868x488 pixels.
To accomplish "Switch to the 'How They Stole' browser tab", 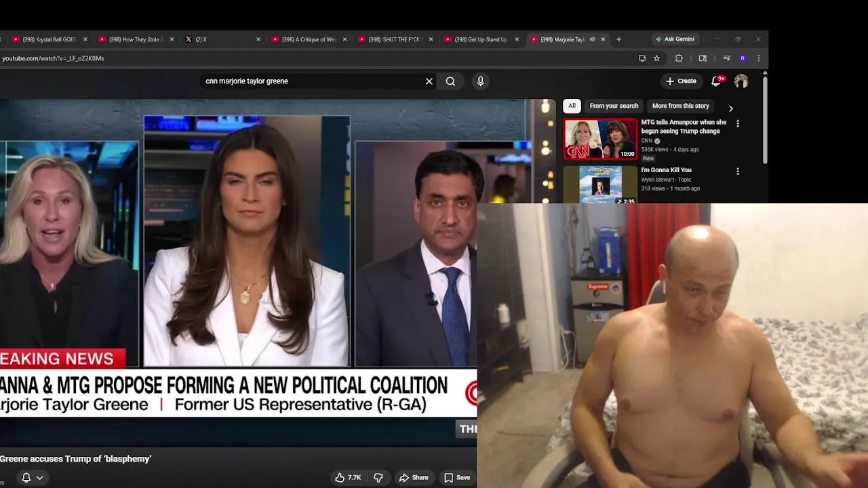I will coord(134,39).
